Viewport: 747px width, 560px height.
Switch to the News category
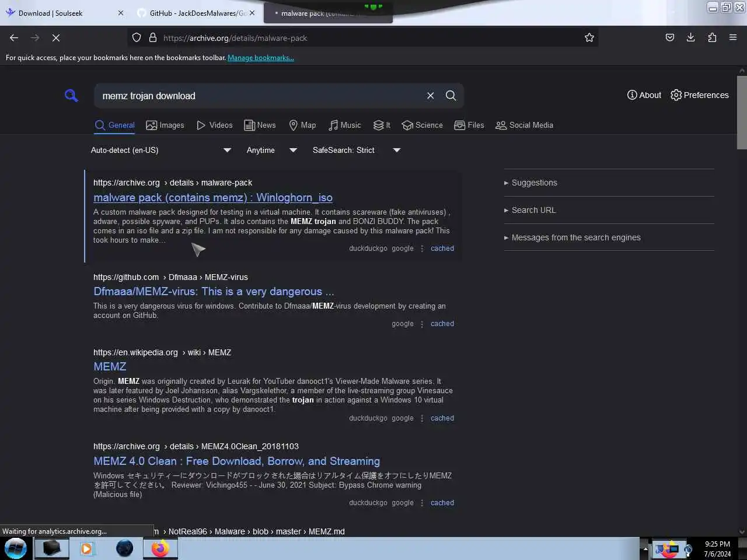point(260,125)
